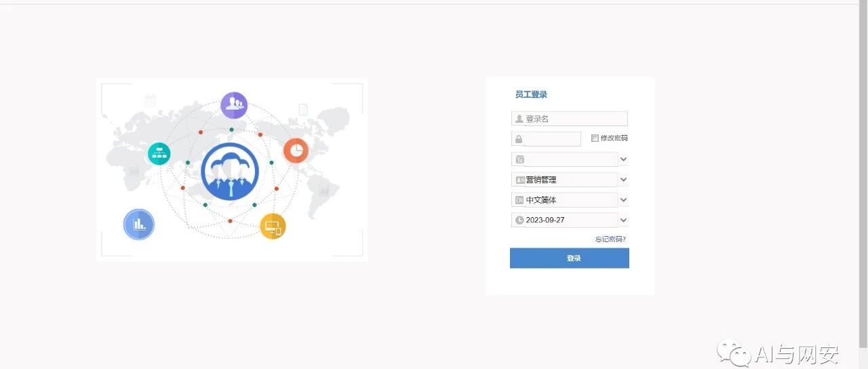Click the blue 登录 button
868x369 pixels.
point(570,258)
